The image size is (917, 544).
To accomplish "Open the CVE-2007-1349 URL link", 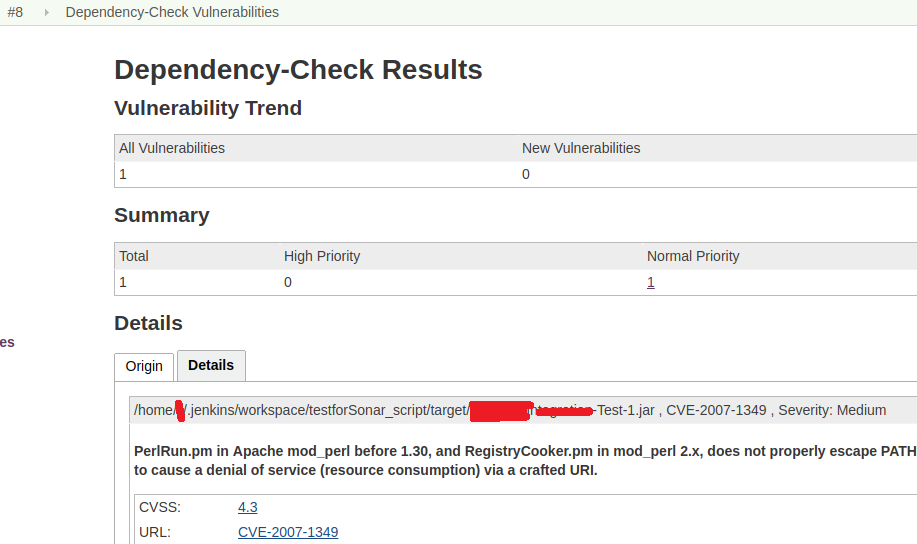I will coord(288,532).
